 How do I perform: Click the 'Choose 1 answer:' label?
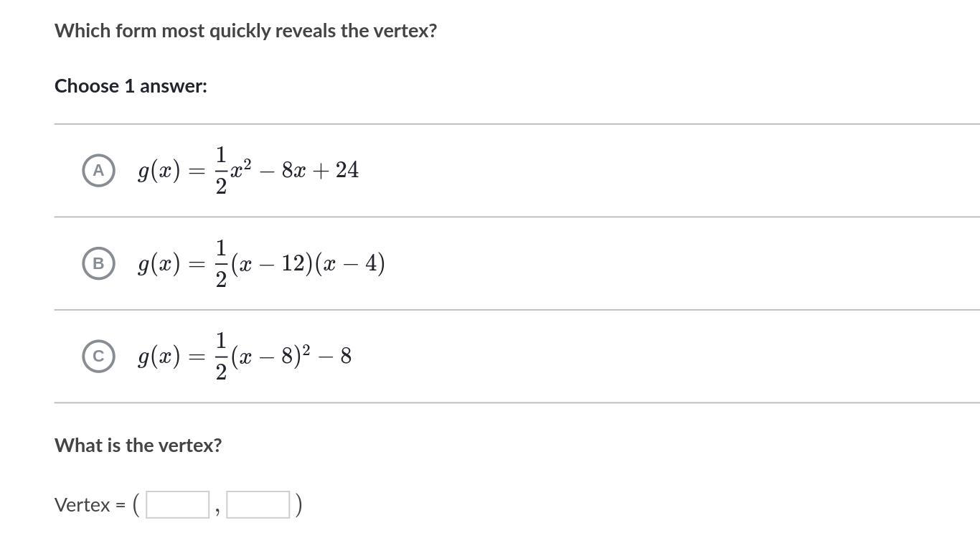131,86
